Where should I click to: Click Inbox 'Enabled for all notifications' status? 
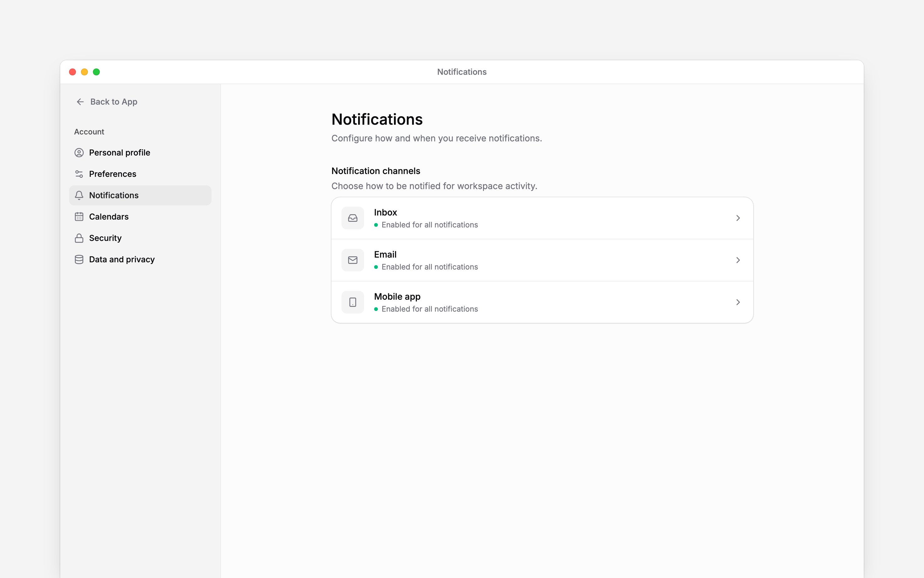click(430, 225)
